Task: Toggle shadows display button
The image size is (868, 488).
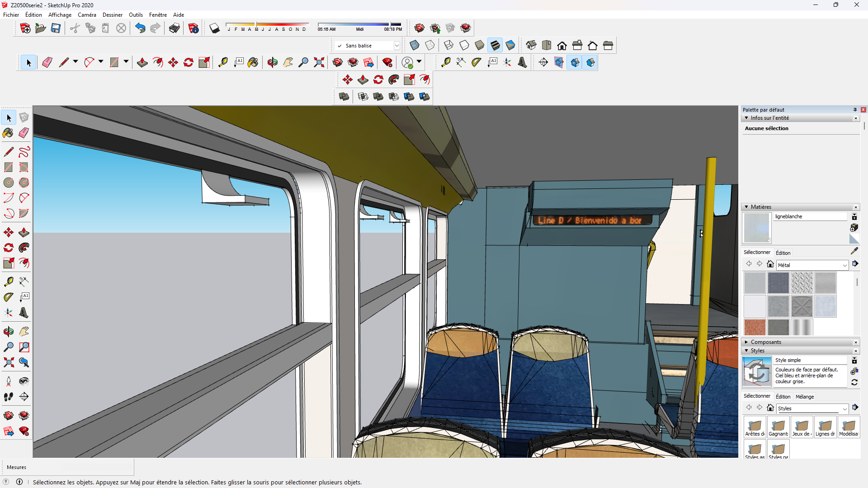Action: pos(214,28)
